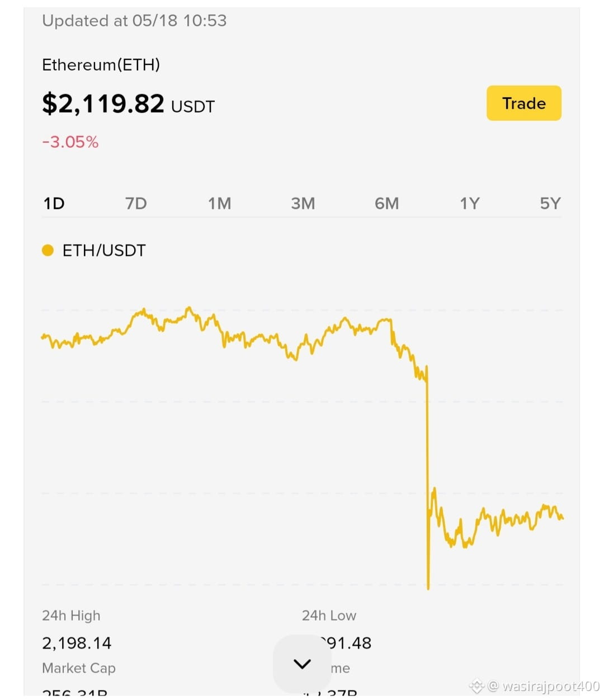Toggle the ETH/USDT yellow legend dot
Screen dimensions: 604x700
[48, 250]
